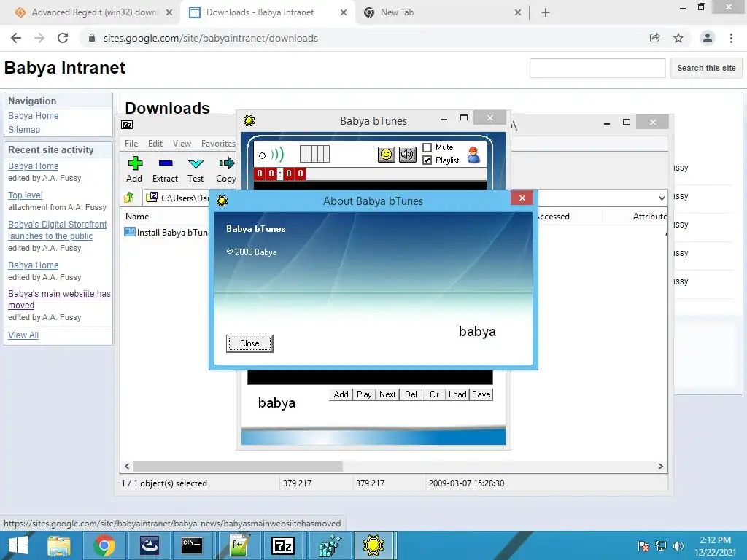Screen dimensions: 747x560
Task: Click the sun icon in bTunes title bar
Action: (x=249, y=120)
